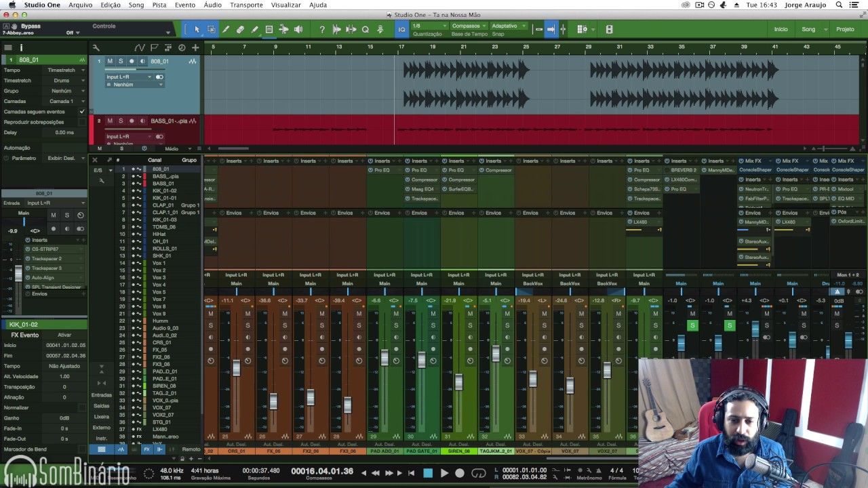Open the Song menu
Image resolution: width=868 pixels, height=488 pixels.
[x=136, y=5]
